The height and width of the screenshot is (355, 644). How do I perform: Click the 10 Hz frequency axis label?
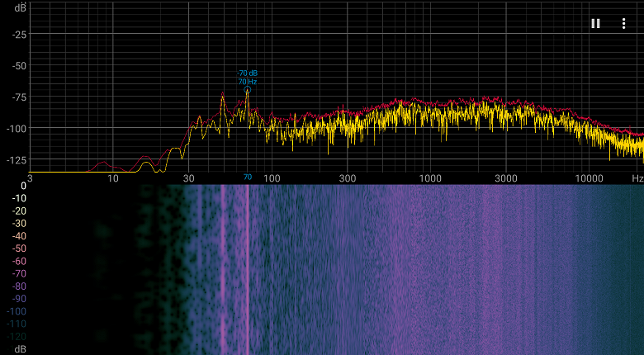[x=113, y=178]
